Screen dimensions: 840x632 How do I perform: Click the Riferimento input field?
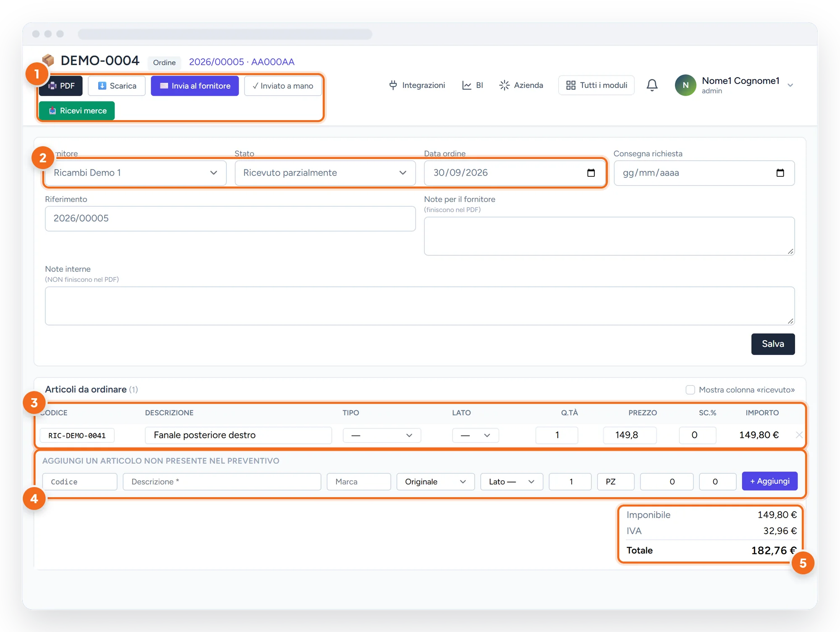pyautogui.click(x=230, y=218)
